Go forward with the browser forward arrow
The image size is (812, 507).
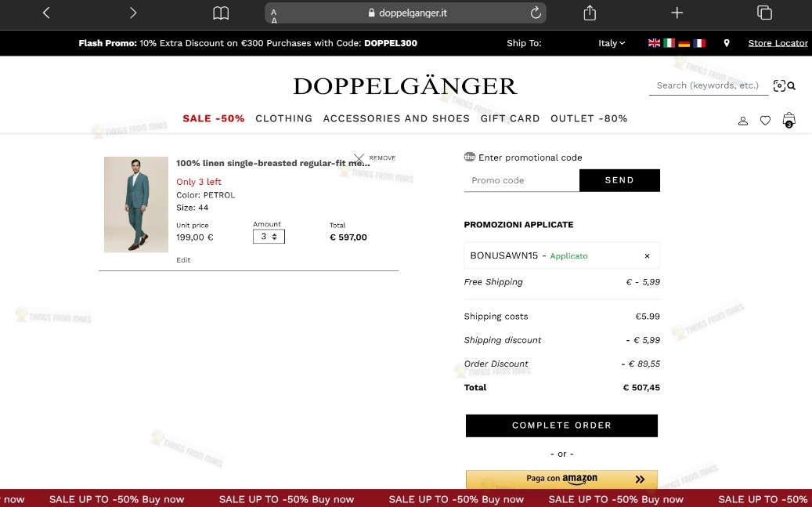pyautogui.click(x=133, y=13)
